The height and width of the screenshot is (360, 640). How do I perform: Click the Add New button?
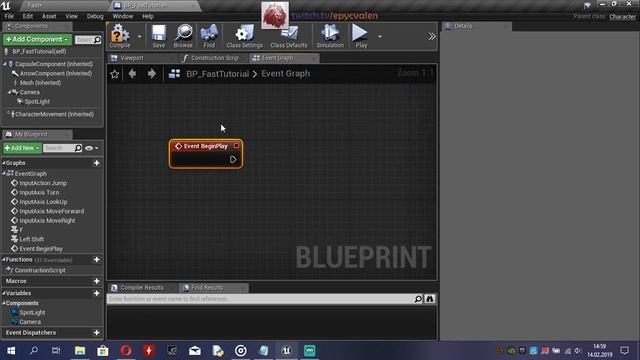pyautogui.click(x=22, y=148)
